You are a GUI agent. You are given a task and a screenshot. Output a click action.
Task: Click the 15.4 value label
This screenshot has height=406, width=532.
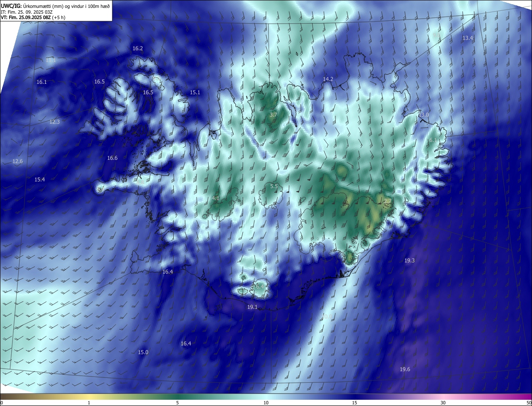[x=39, y=180]
